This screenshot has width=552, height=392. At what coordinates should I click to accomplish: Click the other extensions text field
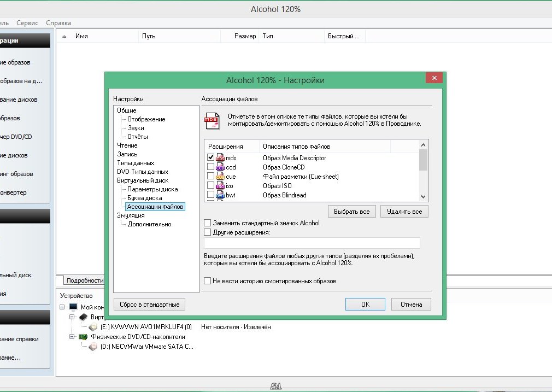pyautogui.click(x=312, y=243)
